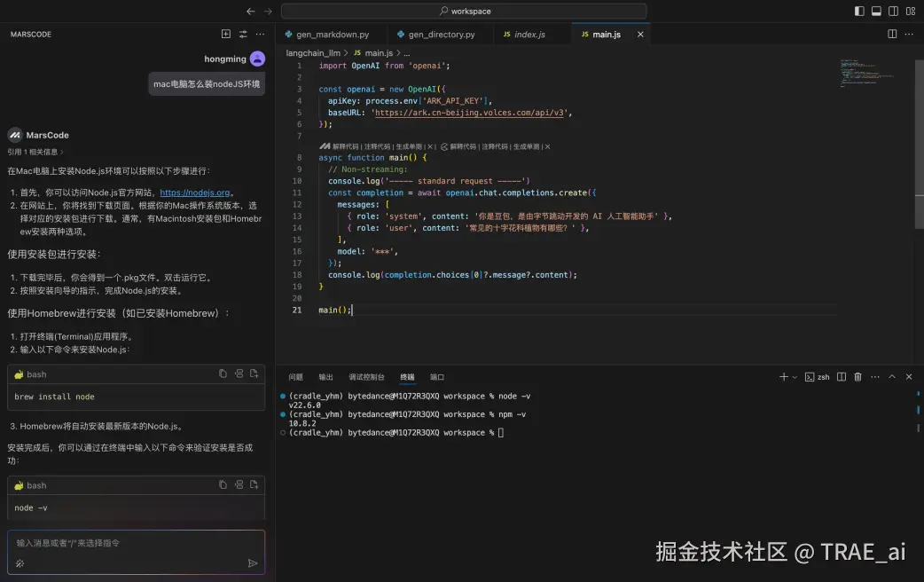Focus the chat message input field
Image resolution: width=924 pixels, height=582 pixels.
coord(137,543)
